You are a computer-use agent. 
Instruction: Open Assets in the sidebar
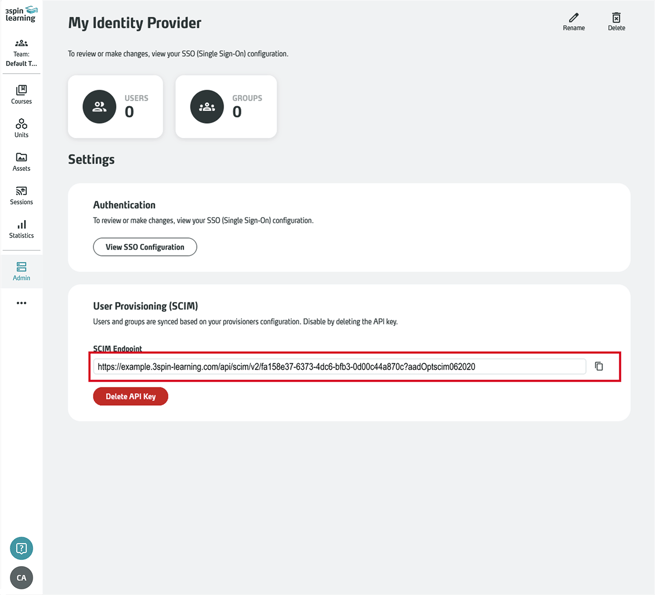[21, 162]
